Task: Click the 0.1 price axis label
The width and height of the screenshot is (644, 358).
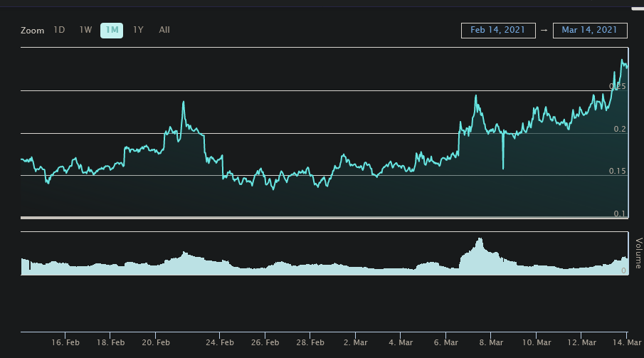Action: tap(620, 214)
